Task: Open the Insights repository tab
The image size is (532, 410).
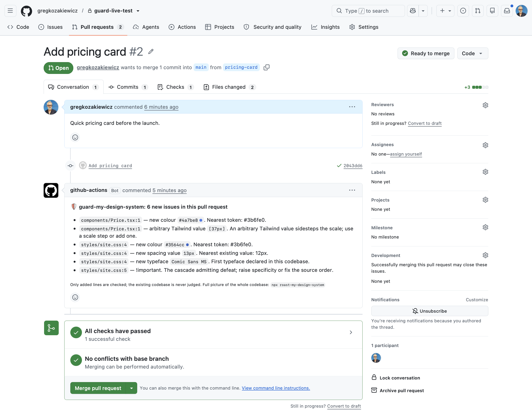Action: [x=325, y=27]
